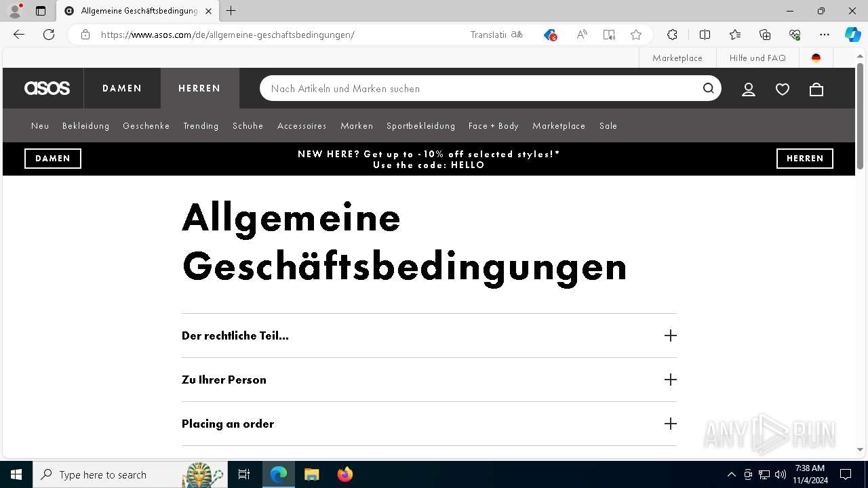Click the ASOS logo
Screen dimensions: 868x488
[x=47, y=88]
